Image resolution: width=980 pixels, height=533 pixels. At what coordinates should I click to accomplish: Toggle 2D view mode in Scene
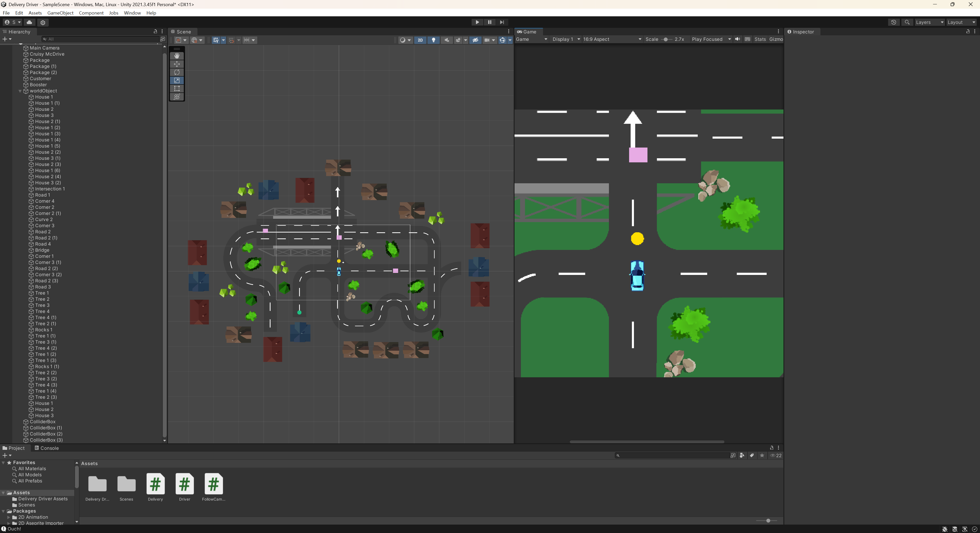(420, 40)
